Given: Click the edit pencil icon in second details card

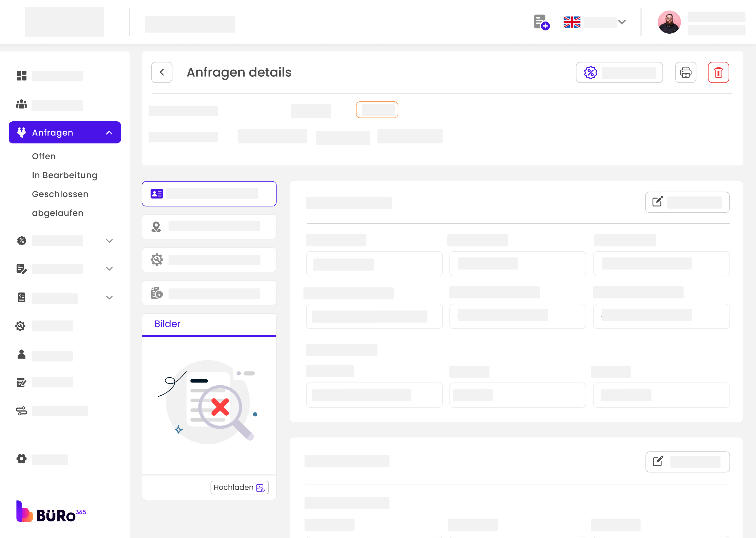Looking at the screenshot, I should point(658,461).
